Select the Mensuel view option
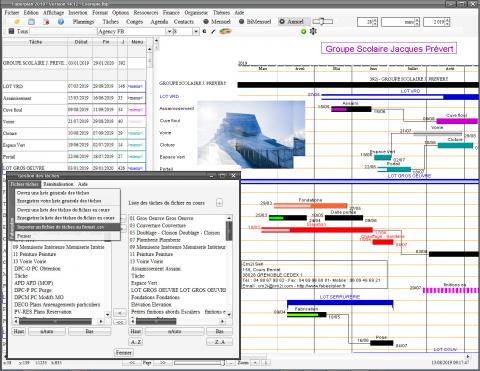The height and width of the screenshot is (371, 480). pos(217,22)
